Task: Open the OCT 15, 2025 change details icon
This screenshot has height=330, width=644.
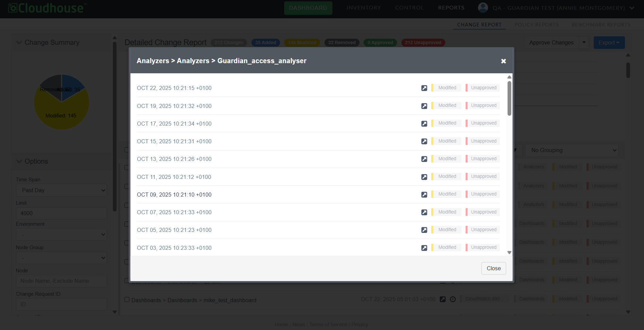Action: [424, 142]
